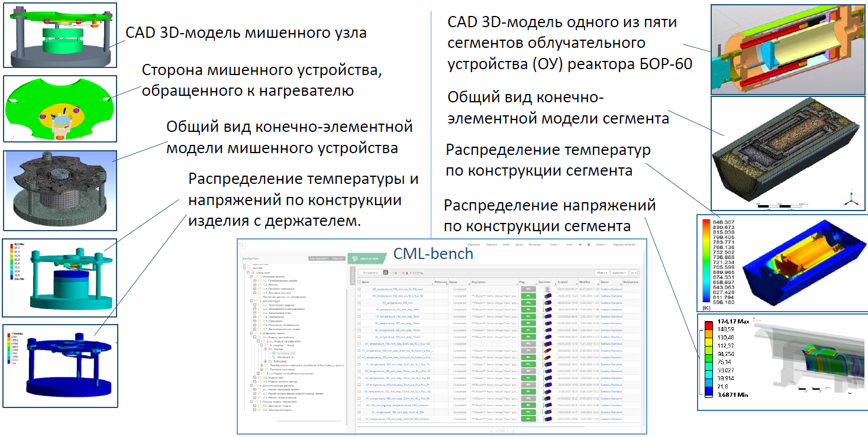Open the 25 rows-per-page dropdown

pyautogui.click(x=634, y=273)
